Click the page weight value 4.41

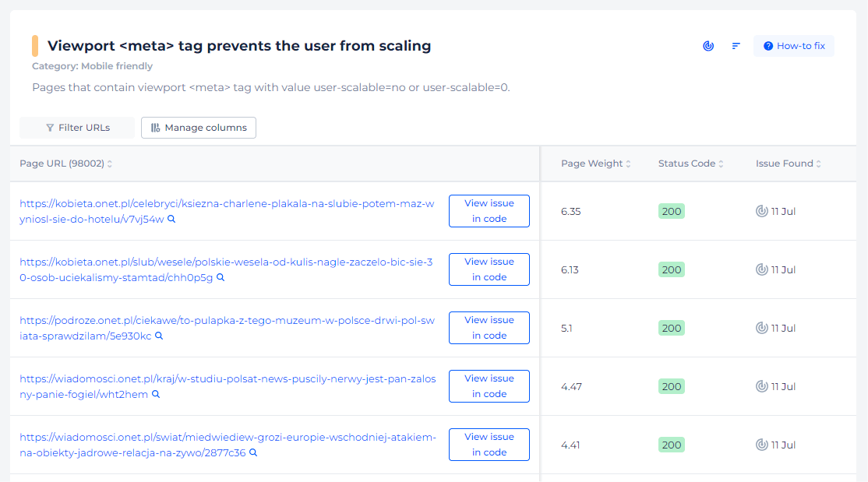(570, 445)
